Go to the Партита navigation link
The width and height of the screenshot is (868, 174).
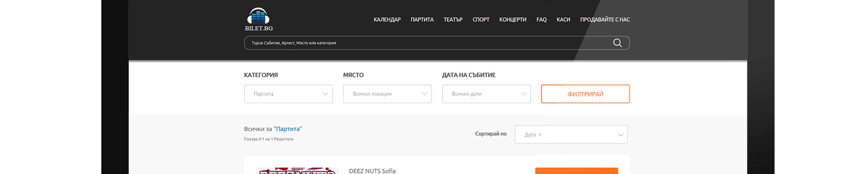[422, 20]
